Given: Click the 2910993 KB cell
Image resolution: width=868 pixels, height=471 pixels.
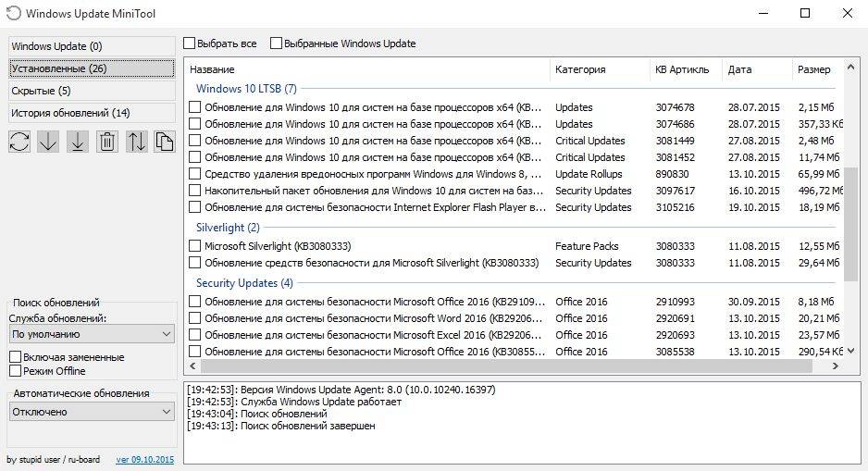Looking at the screenshot, I should click(x=676, y=302).
